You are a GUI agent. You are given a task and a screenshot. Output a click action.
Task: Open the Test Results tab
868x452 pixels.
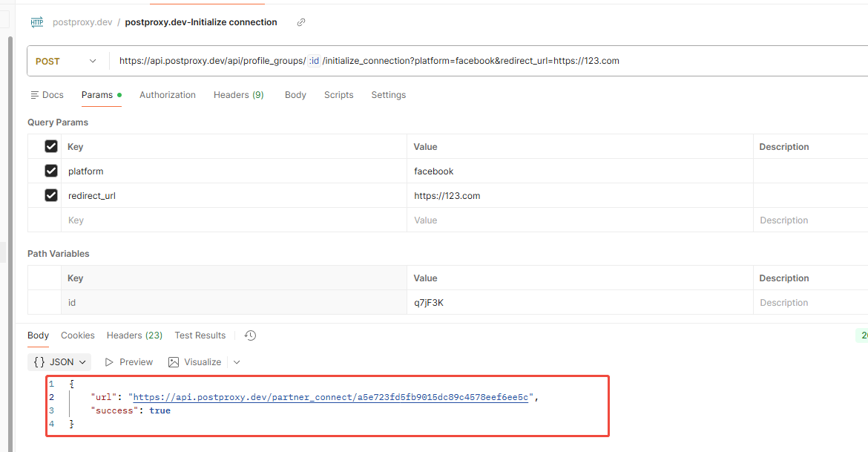tap(200, 335)
